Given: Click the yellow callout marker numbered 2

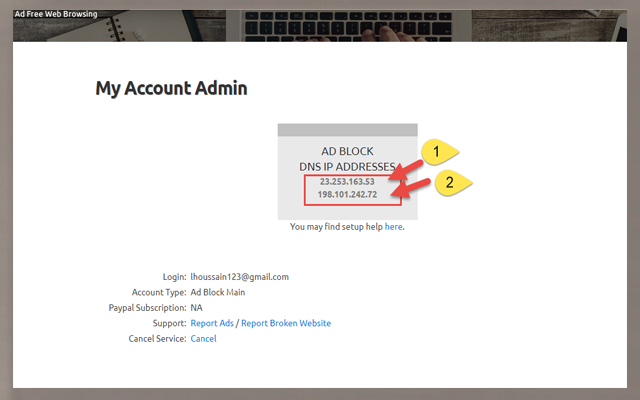Looking at the screenshot, I should point(450,183).
